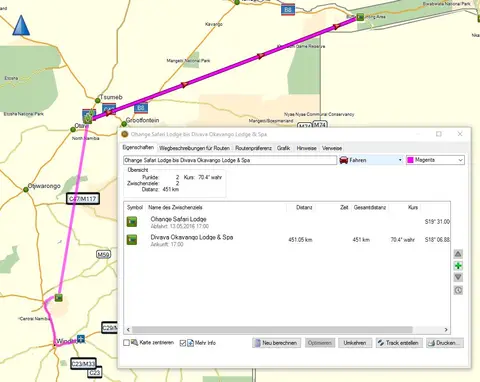480x382 pixels.
Task: Switch to Wegbeschreibungen für Routen tab
Action: coord(194,148)
